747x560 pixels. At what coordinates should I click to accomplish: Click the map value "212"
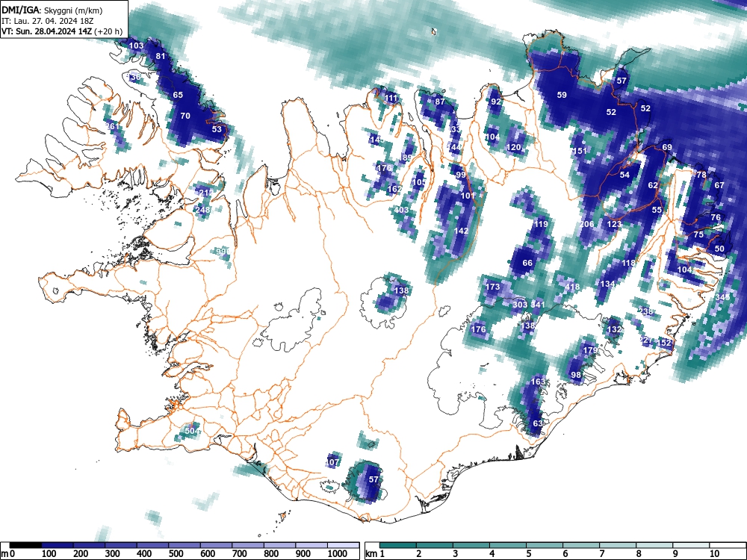(x=206, y=193)
